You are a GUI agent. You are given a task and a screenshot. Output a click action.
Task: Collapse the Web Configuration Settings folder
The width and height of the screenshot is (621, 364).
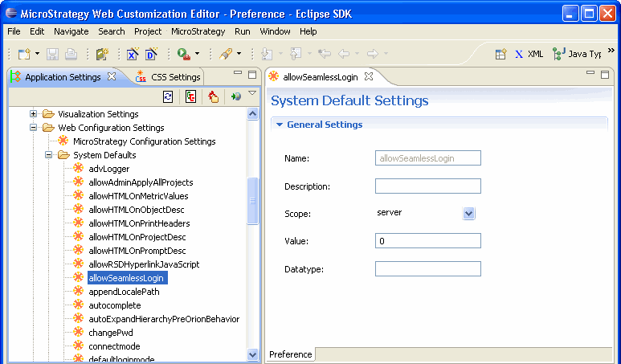tap(33, 128)
